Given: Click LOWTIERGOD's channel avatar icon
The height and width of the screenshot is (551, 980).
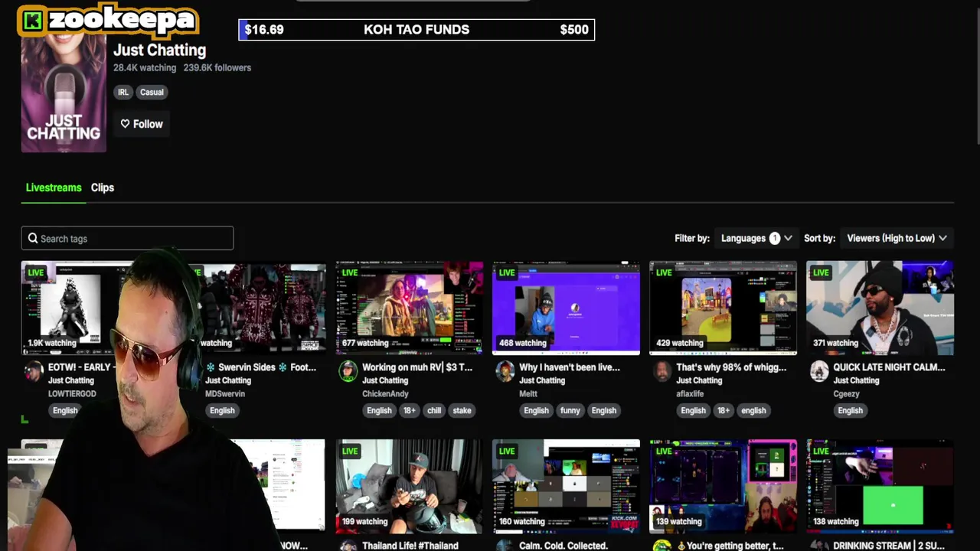Looking at the screenshot, I should 34,371.
